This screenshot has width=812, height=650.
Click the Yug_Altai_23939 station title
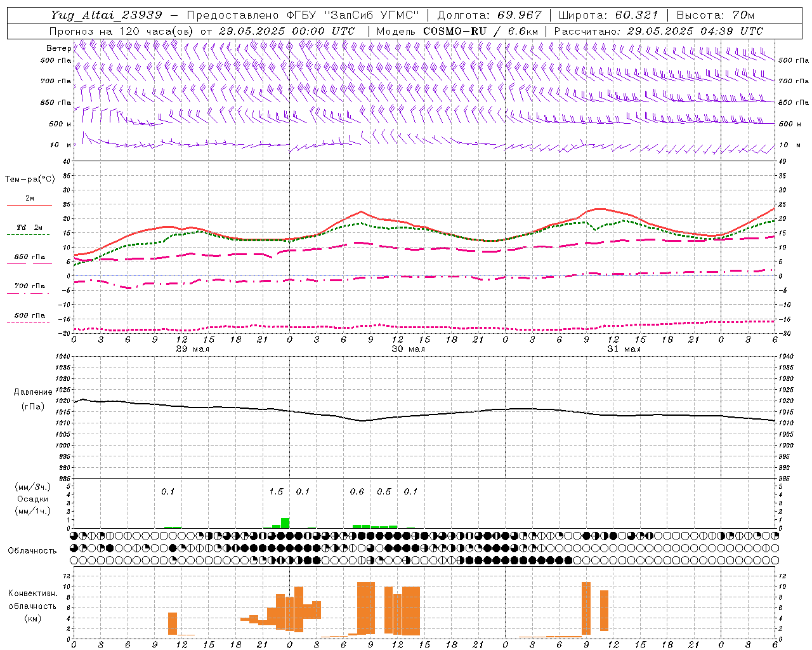coord(107,15)
